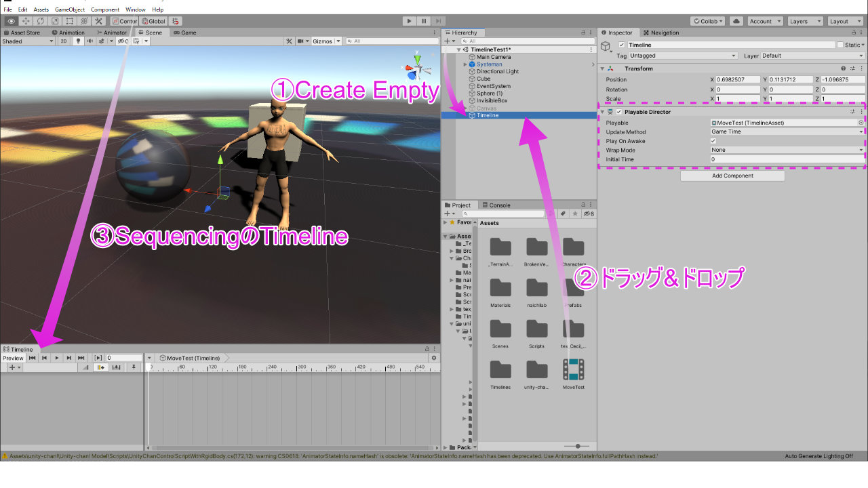Screen dimensions: 868x488
Task: Click the scene orientation gizmo
Action: pos(418,67)
